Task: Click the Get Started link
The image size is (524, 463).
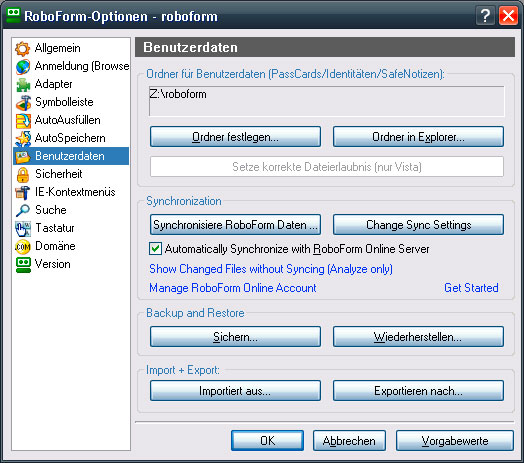Action: 471,288
